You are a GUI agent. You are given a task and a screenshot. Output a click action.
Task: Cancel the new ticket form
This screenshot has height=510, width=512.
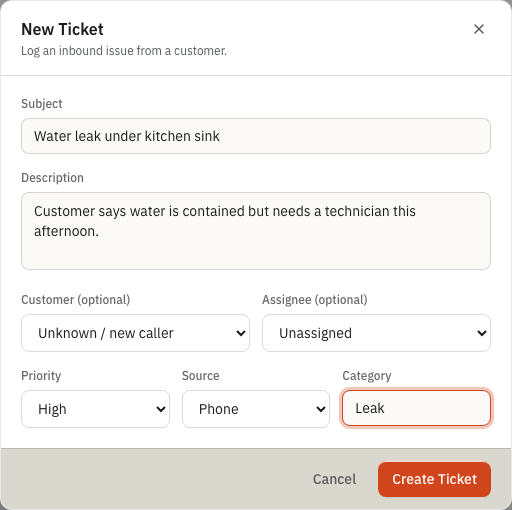[334, 479]
